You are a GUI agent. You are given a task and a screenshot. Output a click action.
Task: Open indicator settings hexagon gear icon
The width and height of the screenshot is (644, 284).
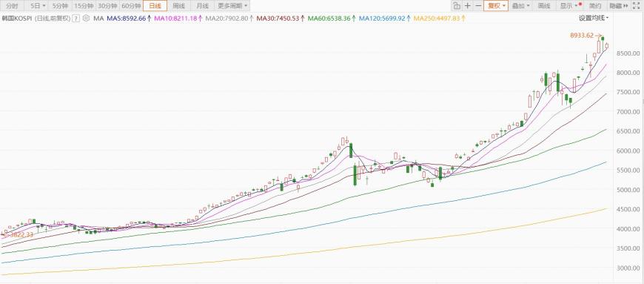pos(86,19)
